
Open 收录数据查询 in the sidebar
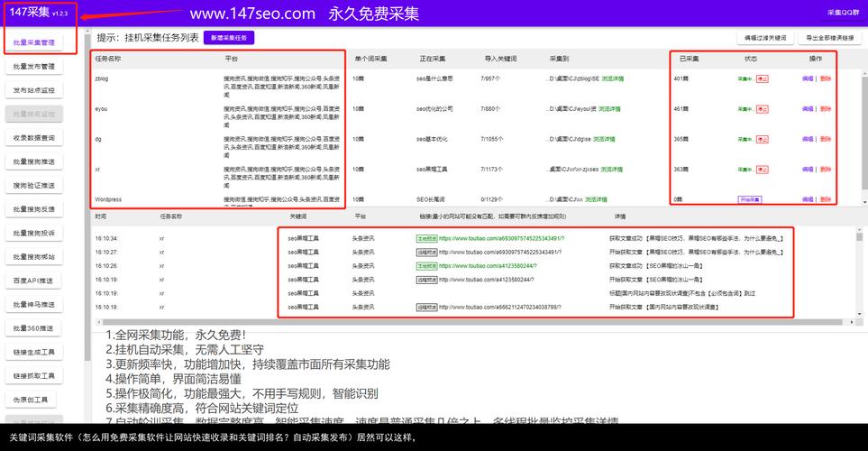(x=33, y=138)
